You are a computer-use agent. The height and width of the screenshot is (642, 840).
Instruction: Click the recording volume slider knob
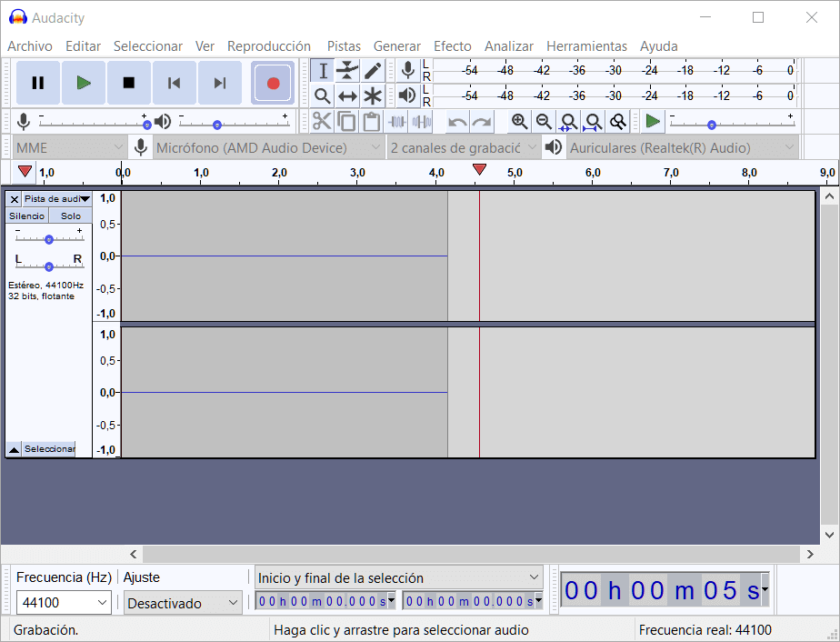[x=146, y=125]
